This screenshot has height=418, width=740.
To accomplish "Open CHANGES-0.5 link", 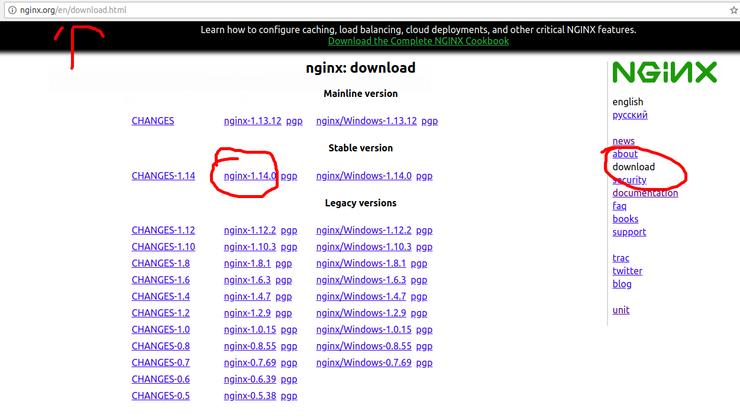I will (160, 395).
